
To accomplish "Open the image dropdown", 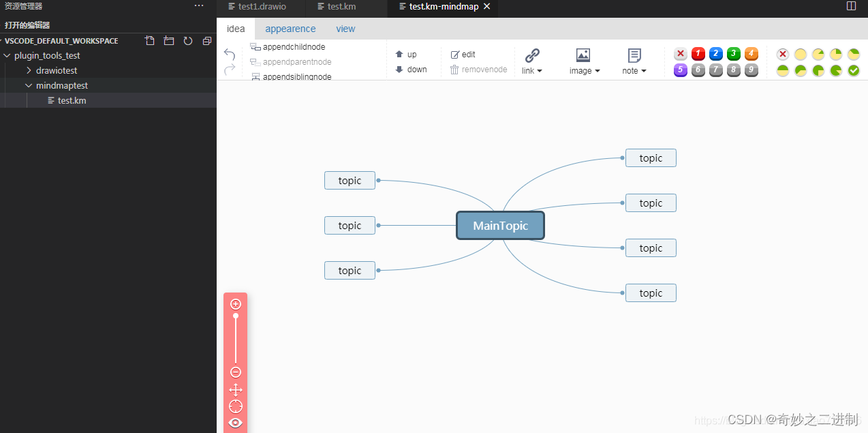I will [x=583, y=60].
